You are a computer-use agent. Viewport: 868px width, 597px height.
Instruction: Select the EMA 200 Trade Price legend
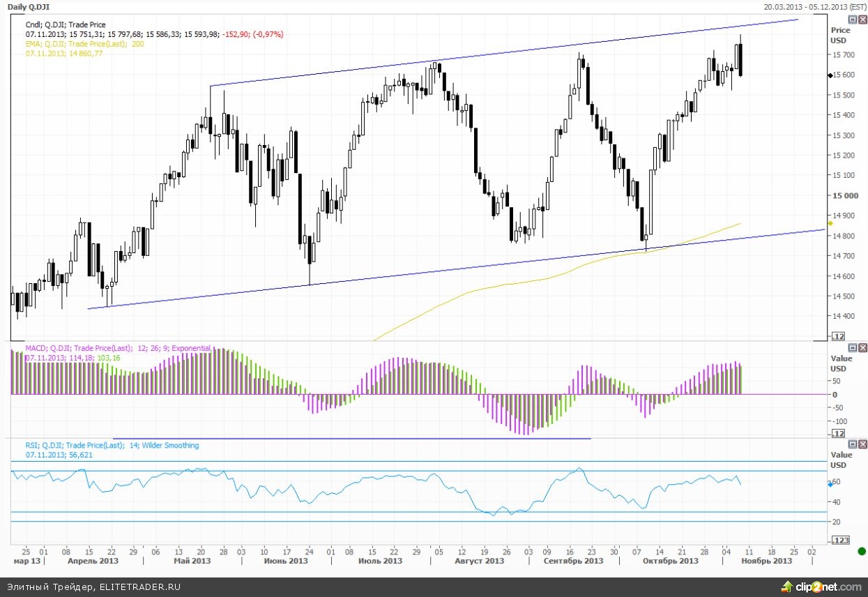(x=84, y=44)
